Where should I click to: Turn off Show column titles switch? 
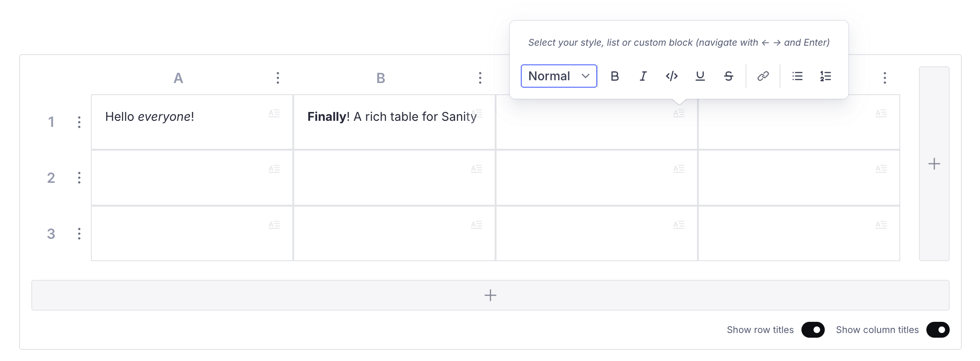point(938,330)
